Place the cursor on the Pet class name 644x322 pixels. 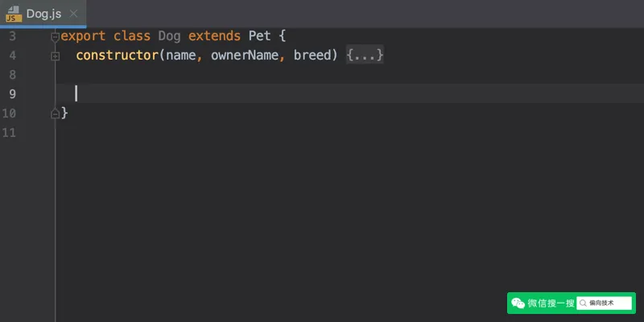259,35
